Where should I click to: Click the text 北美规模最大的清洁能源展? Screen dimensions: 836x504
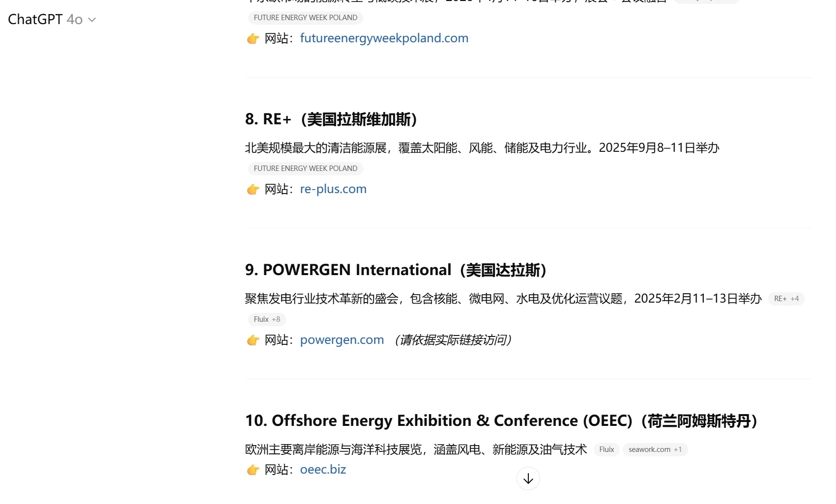click(x=316, y=148)
